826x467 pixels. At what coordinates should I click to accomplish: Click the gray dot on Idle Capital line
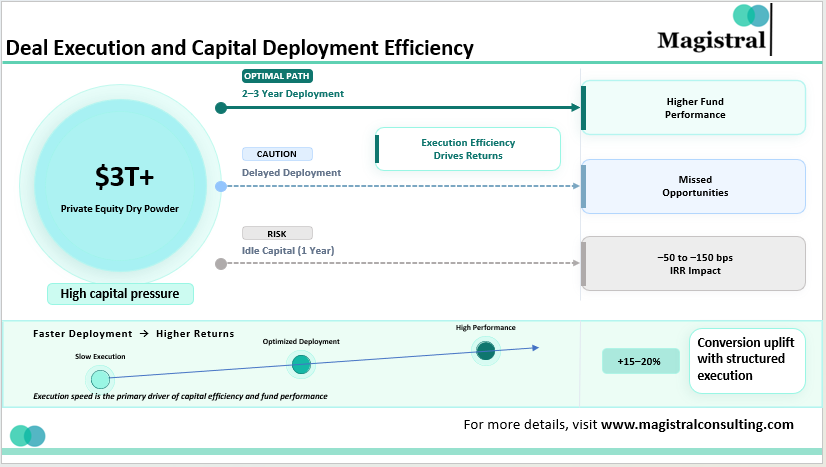pyautogui.click(x=221, y=264)
